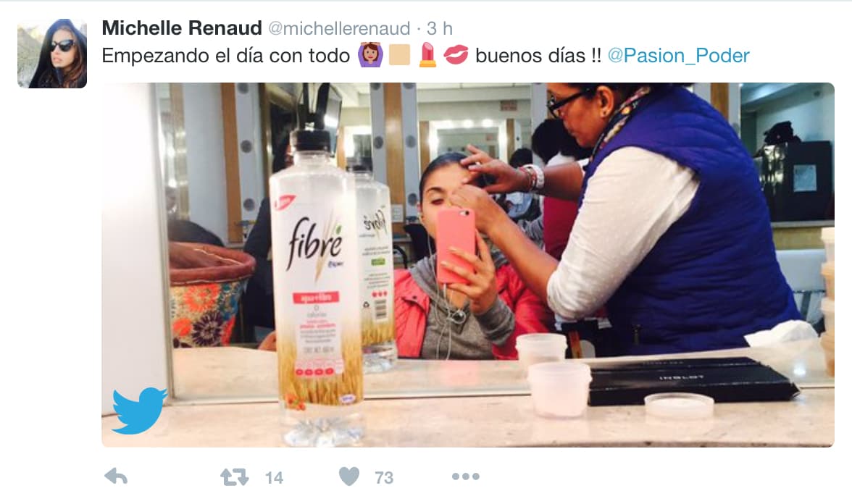This screenshot has height=504, width=852.
Task: Click the pink phone in the photo
Action: coord(455,245)
